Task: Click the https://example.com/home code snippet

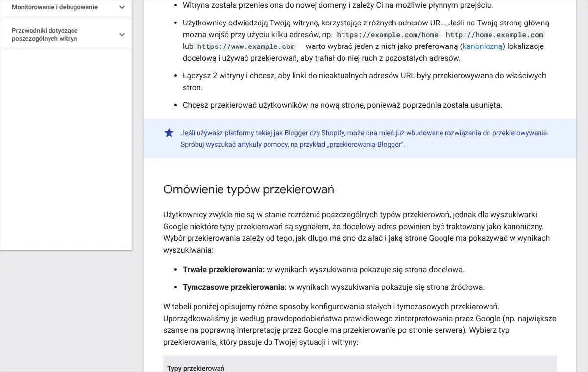Action: point(388,35)
